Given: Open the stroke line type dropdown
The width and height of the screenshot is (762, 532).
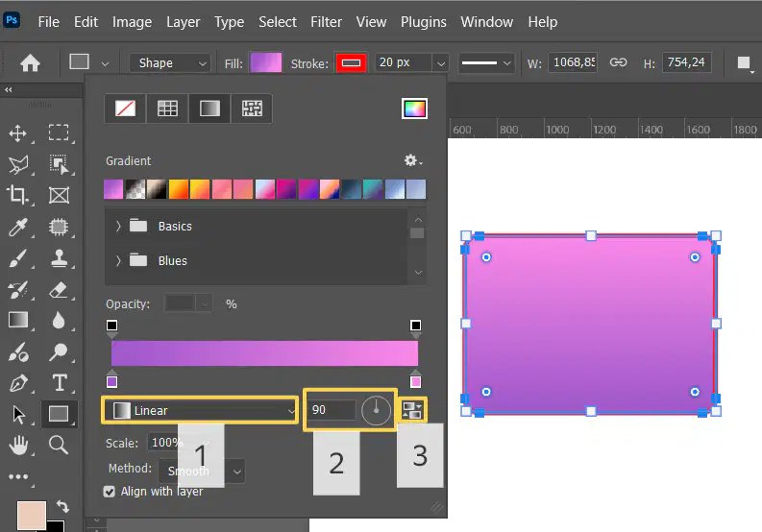Looking at the screenshot, I should [x=485, y=62].
